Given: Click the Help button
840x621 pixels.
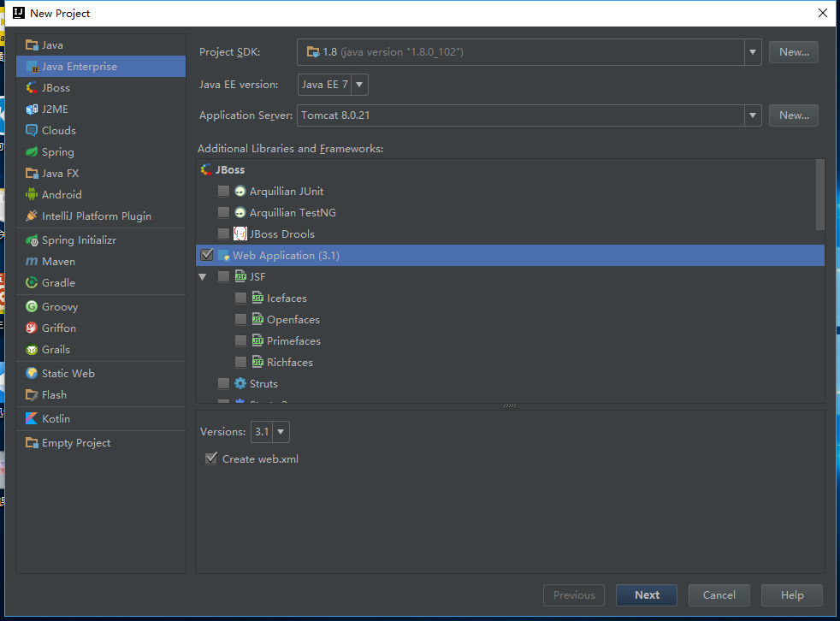Looking at the screenshot, I should [x=792, y=595].
